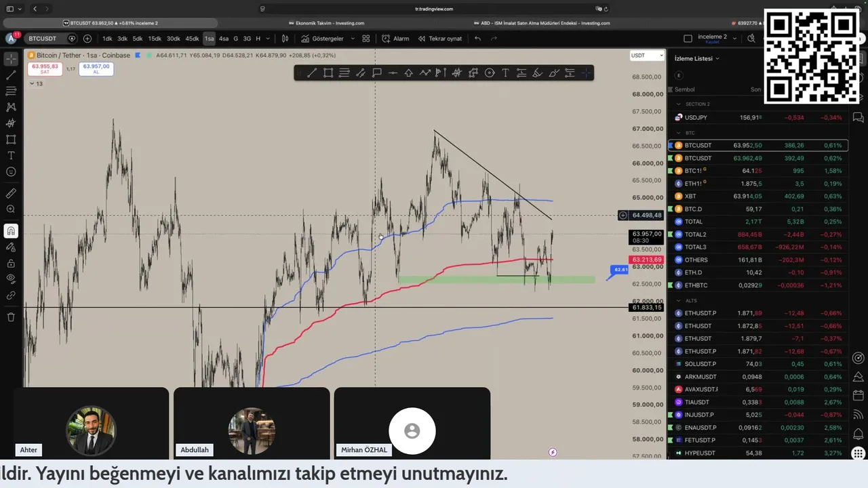868x488 pixels.
Task: Pick circle target tool in floating toolbar
Action: (x=490, y=73)
